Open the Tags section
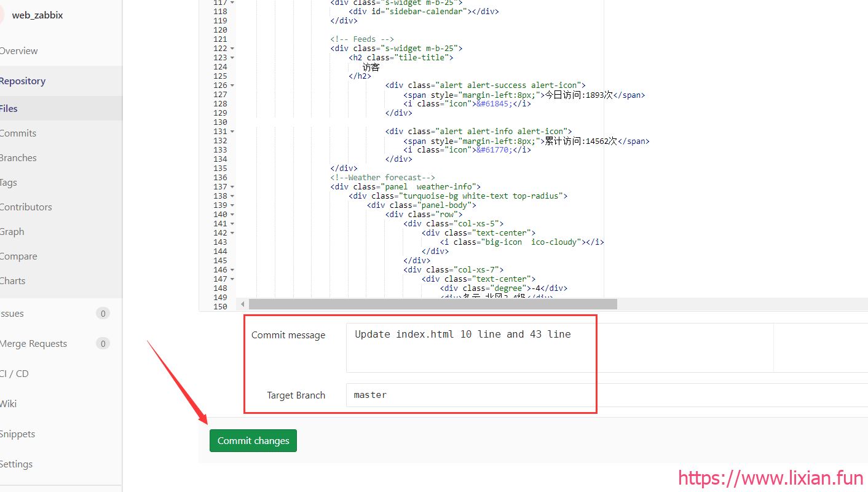Screen dimensions: 868x492 (9, 183)
